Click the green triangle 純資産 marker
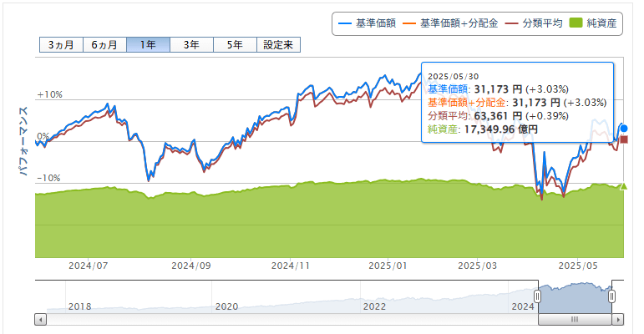Image resolution: width=644 pixels, height=334 pixels. 622,185
